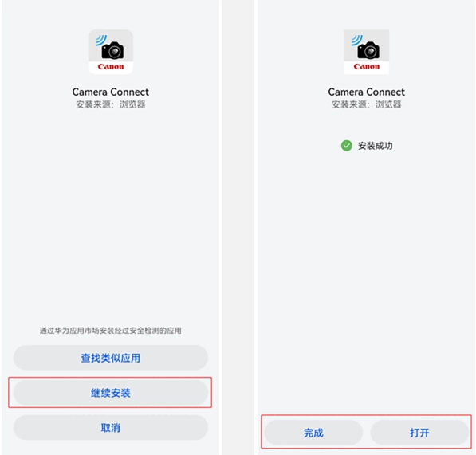Viewport: 476px width, 455px height.
Task: Click the camera lens in the install prompt app icon
Action: tap(115, 52)
